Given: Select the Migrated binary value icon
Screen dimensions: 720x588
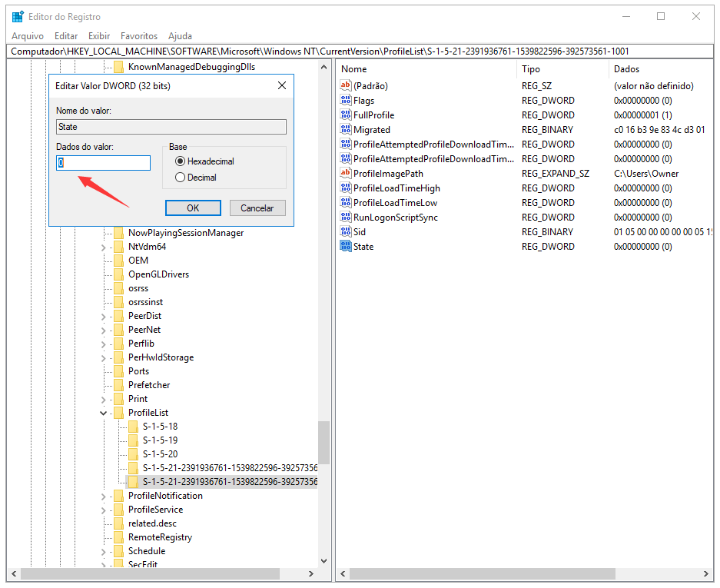Looking at the screenshot, I should [345, 130].
